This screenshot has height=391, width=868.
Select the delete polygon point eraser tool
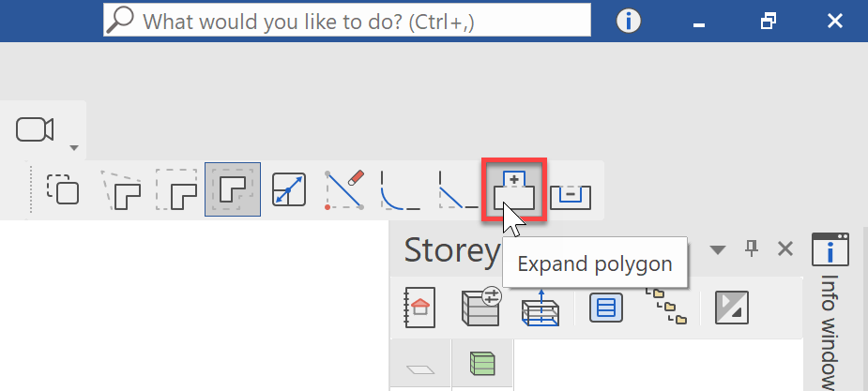click(x=345, y=190)
